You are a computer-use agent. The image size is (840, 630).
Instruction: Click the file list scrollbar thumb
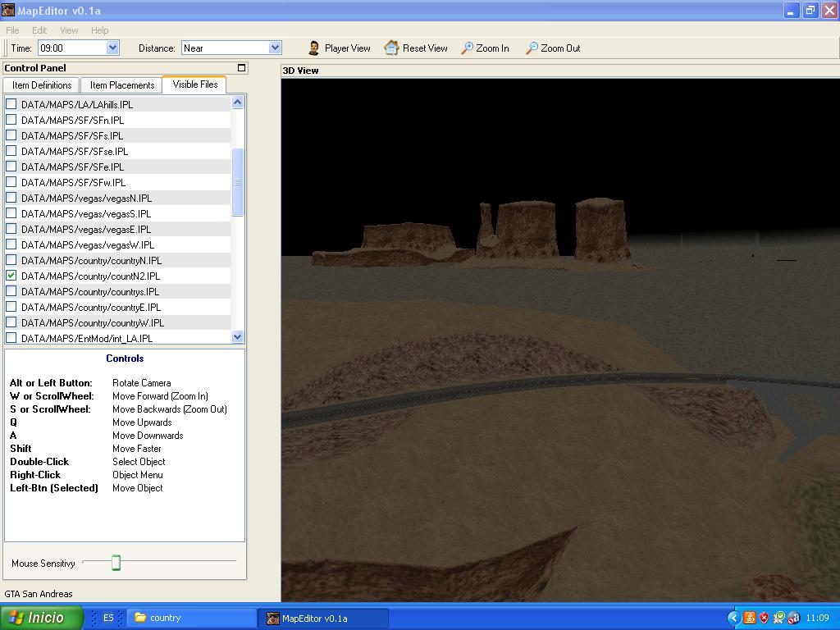tap(237, 182)
